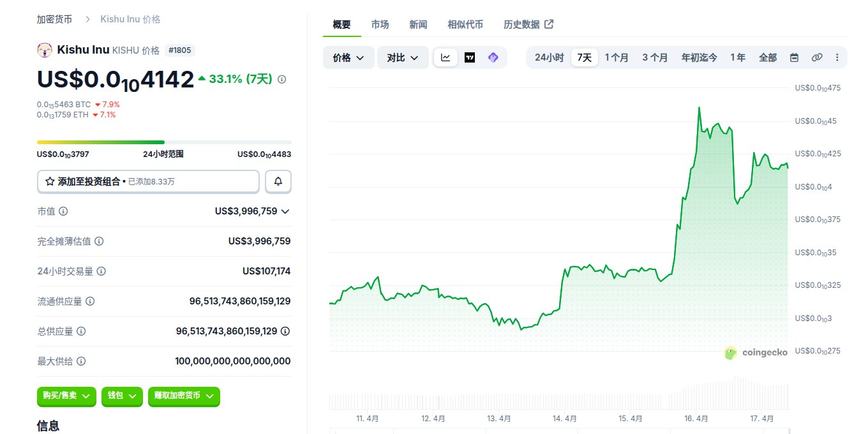The width and height of the screenshot is (868, 434).
Task: Open the info icon next to 市值
Action: click(63, 211)
